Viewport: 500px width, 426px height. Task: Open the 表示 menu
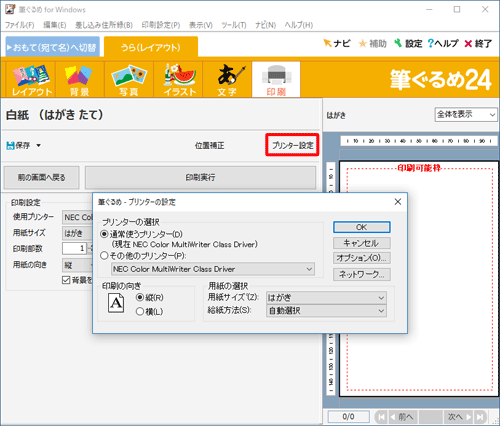point(201,25)
